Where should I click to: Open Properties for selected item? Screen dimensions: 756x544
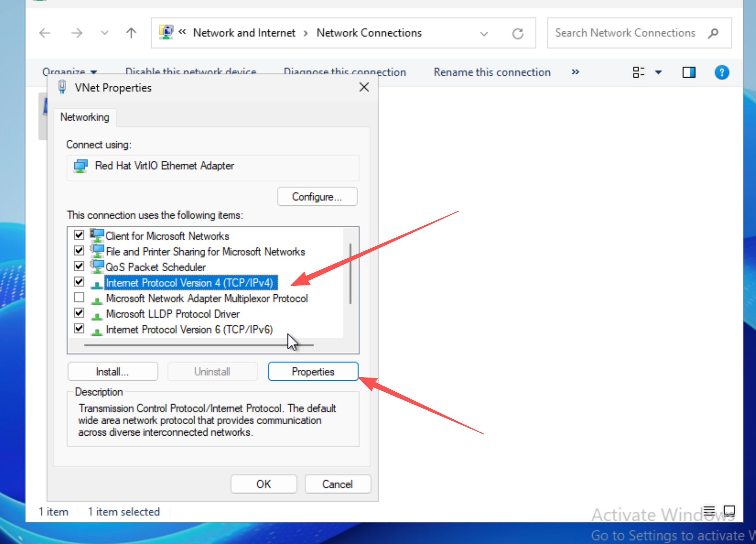coord(313,372)
